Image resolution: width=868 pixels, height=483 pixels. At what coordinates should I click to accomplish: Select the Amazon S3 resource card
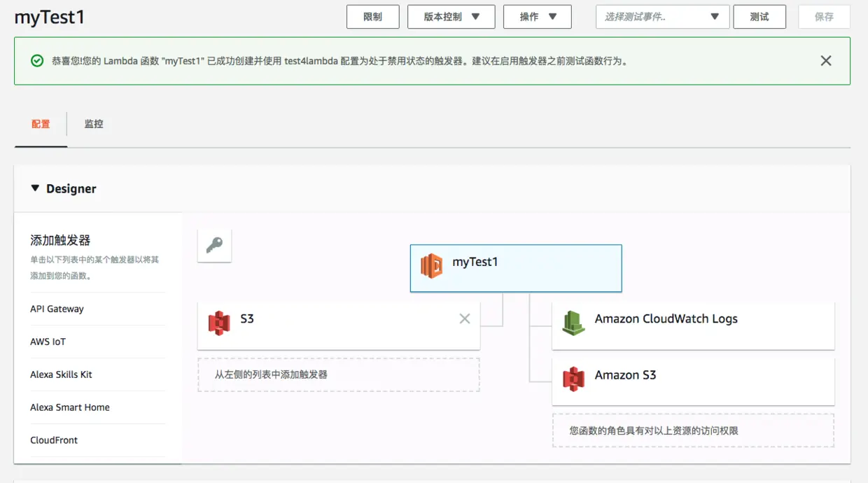click(693, 382)
